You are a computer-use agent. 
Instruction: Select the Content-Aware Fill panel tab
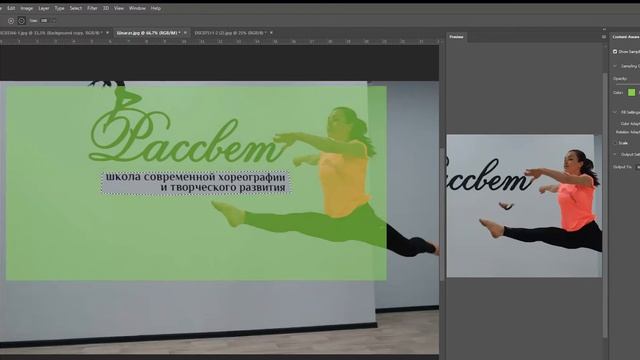point(625,37)
